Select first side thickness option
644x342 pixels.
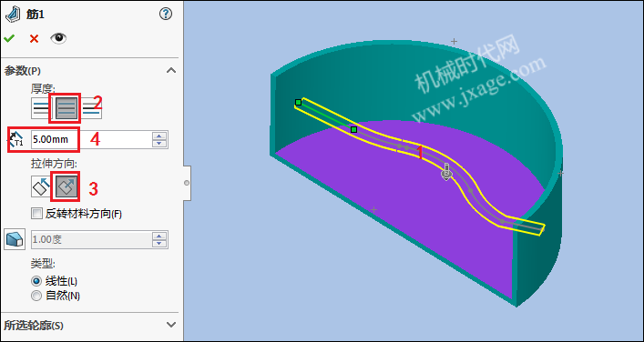click(x=40, y=108)
